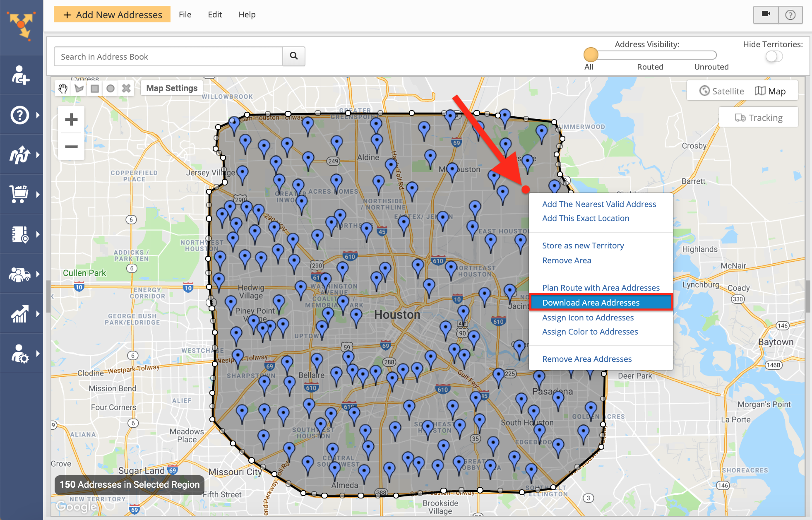
Task: Clear the drawn selection with the X tool
Action: point(126,88)
